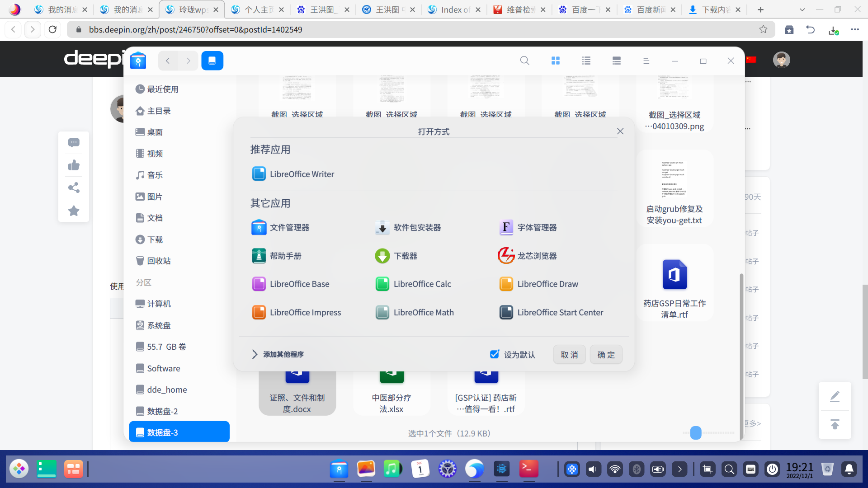Open the terminal app in dock
Viewport: 868px width, 488px height.
[528, 469]
